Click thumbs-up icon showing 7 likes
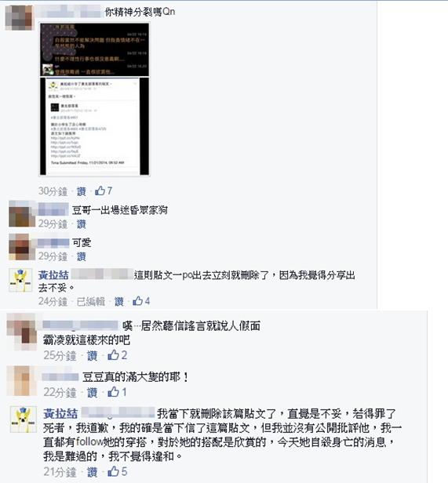 tap(100, 191)
